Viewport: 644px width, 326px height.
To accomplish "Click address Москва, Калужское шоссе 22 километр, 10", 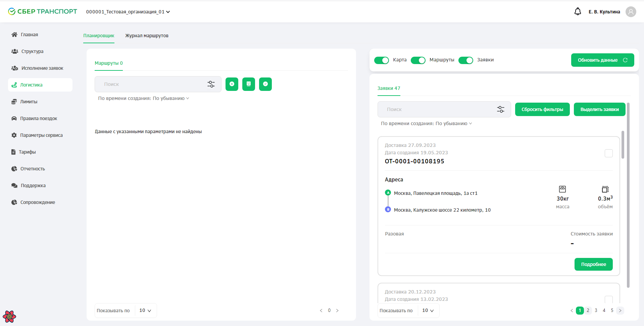I will 442,210.
